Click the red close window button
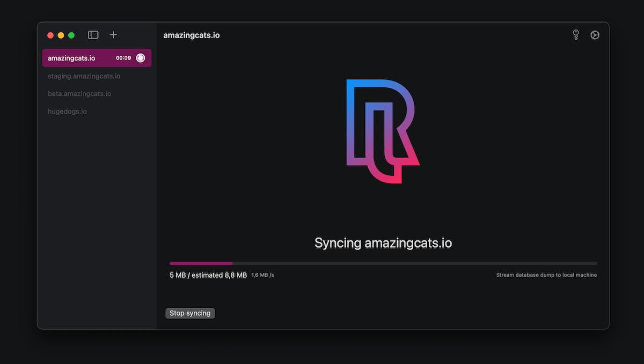Screen dimensions: 644x364 point(50,35)
